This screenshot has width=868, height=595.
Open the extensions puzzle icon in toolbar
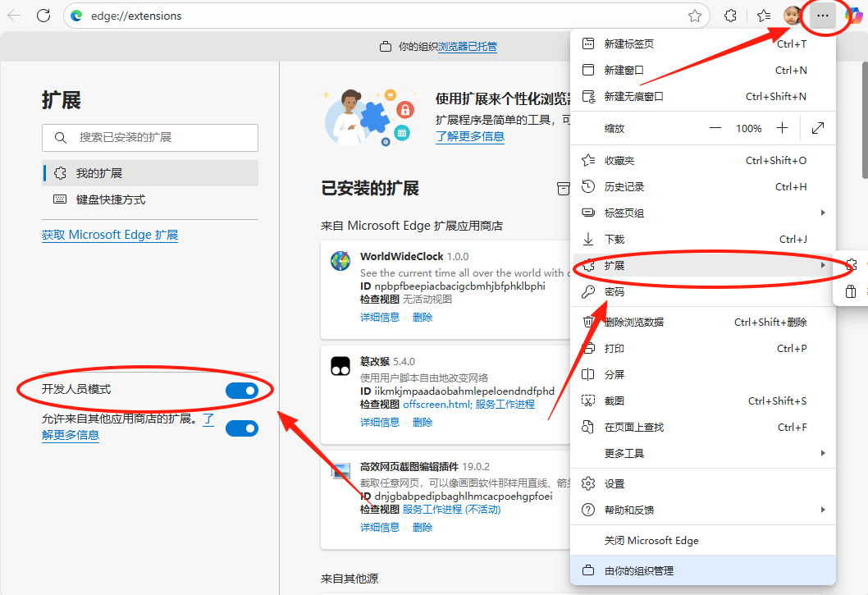730,16
